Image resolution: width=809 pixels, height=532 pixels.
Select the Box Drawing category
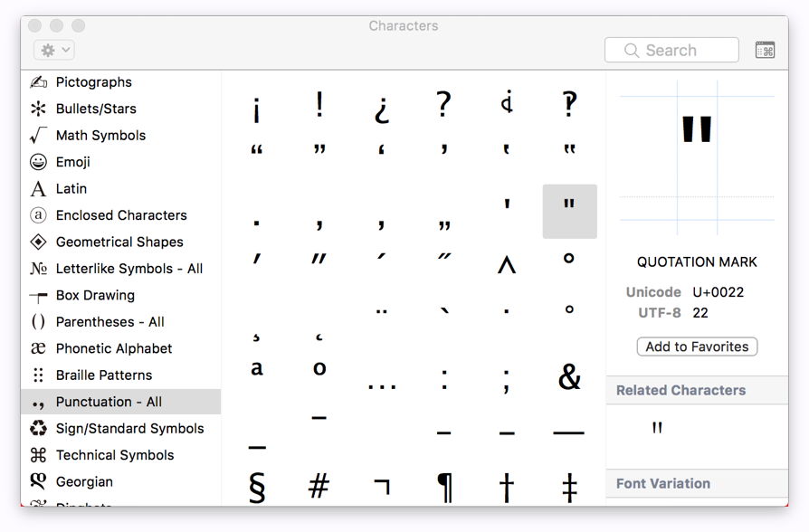(x=95, y=296)
